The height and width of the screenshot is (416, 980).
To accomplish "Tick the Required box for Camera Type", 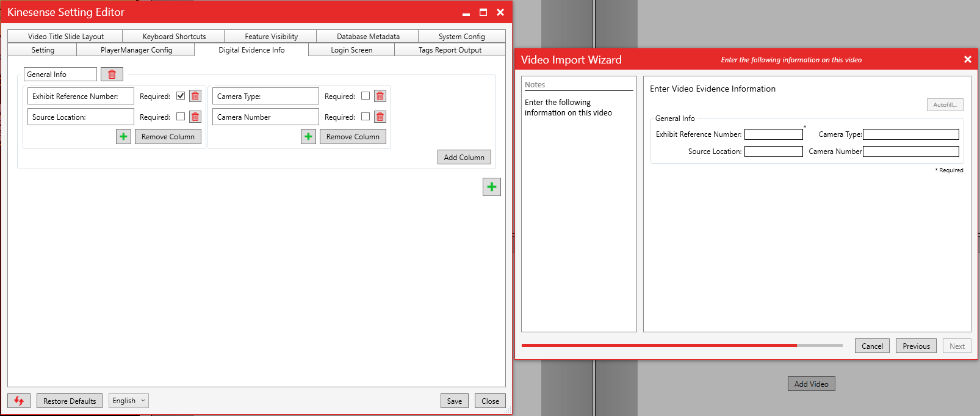I will [366, 96].
